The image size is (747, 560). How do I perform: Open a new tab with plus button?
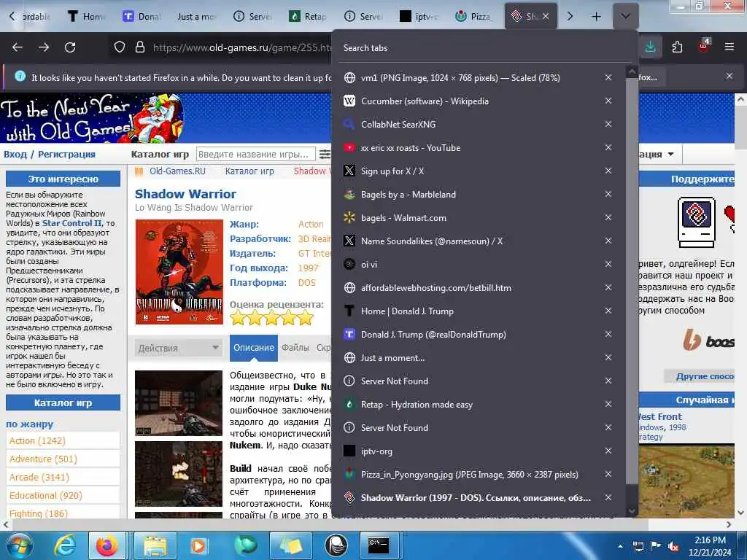coord(596,17)
